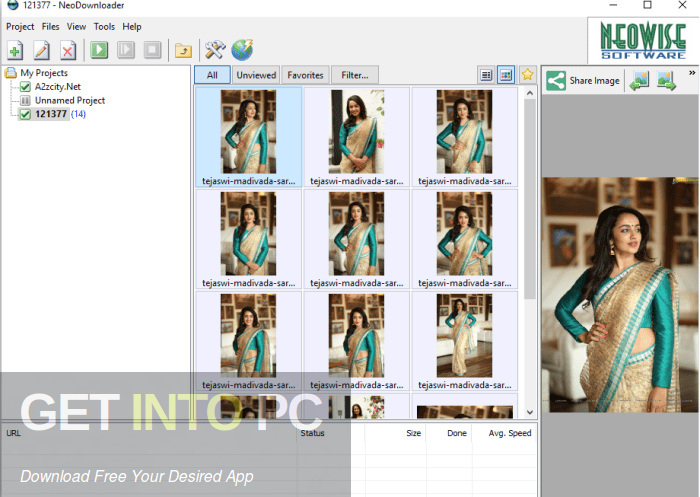Switch to the Unviewed tab
The image size is (700, 497).
(x=256, y=75)
